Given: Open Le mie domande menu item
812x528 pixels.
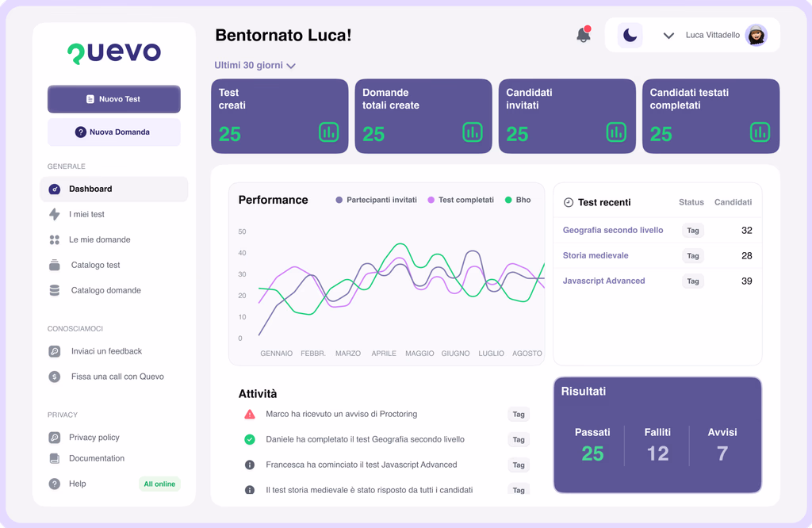Looking at the screenshot, I should pos(99,239).
